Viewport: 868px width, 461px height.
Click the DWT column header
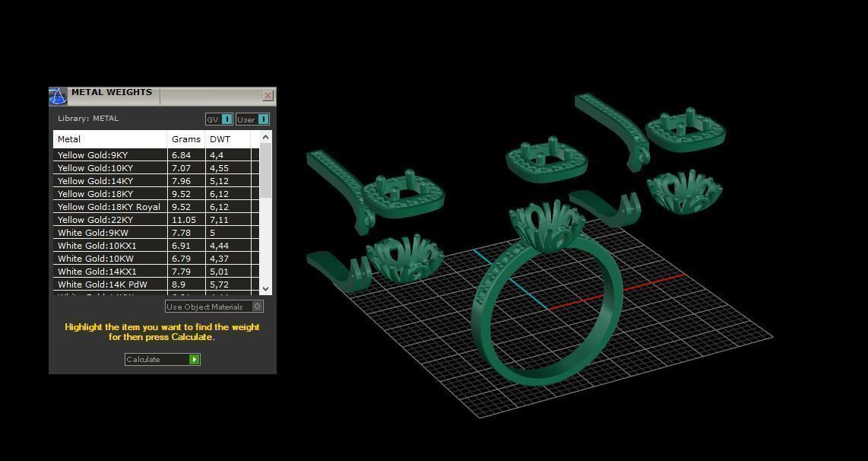227,139
